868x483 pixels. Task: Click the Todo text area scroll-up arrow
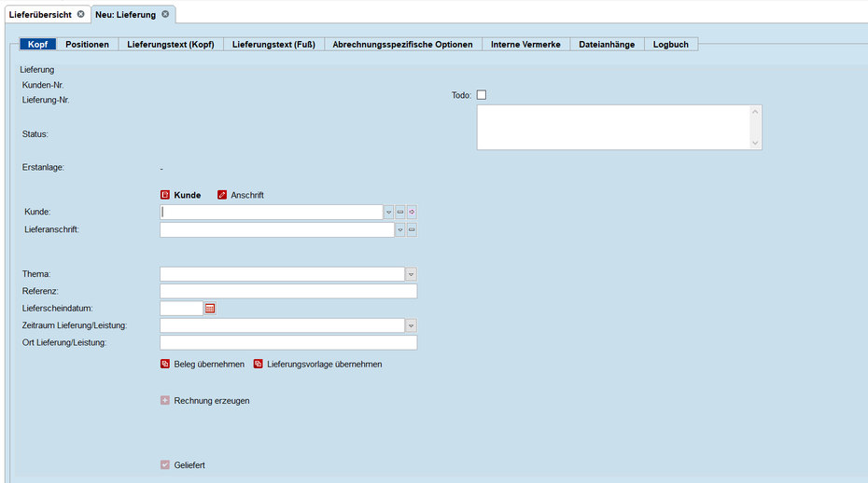[x=755, y=112]
